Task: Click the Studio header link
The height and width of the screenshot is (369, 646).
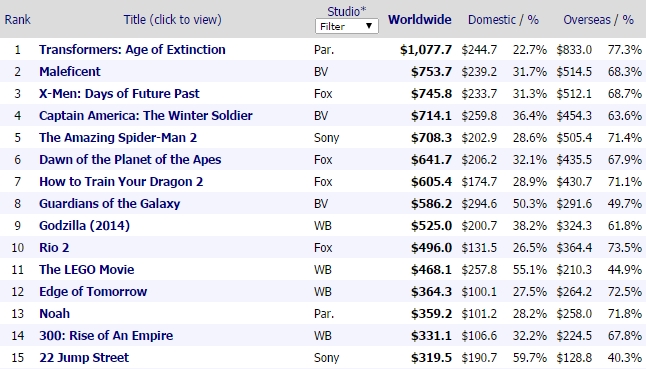Action: (346, 11)
